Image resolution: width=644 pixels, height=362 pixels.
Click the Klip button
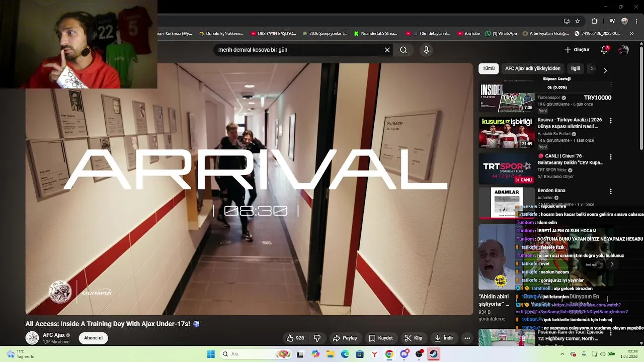click(414, 338)
